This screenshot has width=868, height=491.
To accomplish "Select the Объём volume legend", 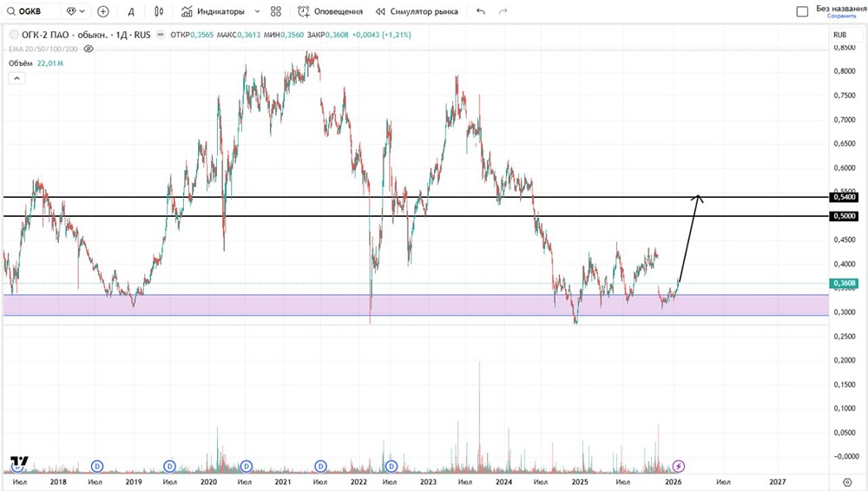I will pos(21,63).
